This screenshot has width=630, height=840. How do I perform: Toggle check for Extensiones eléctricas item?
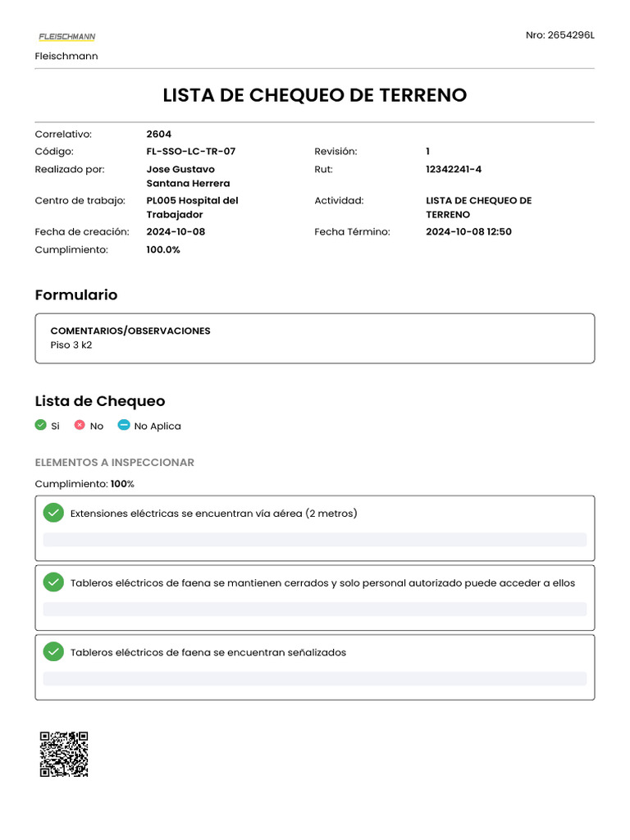[53, 514]
